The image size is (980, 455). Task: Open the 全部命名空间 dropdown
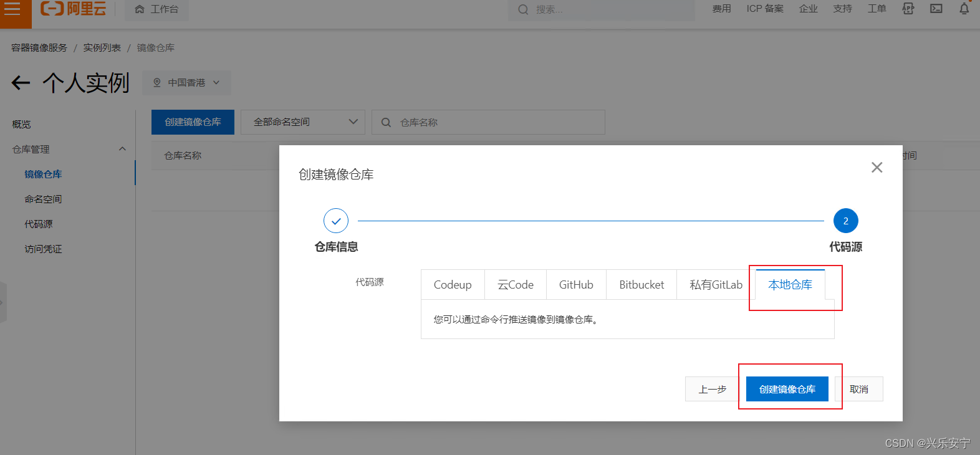click(x=303, y=122)
